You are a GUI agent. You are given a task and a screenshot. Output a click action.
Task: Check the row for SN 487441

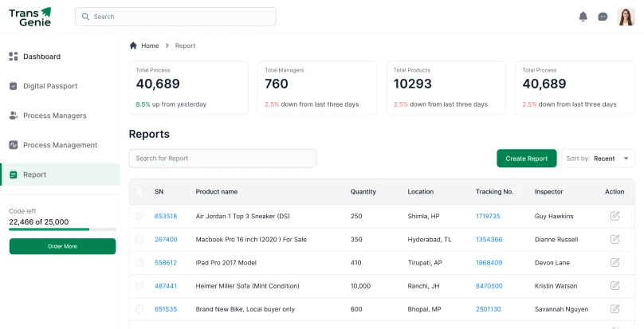point(139,285)
